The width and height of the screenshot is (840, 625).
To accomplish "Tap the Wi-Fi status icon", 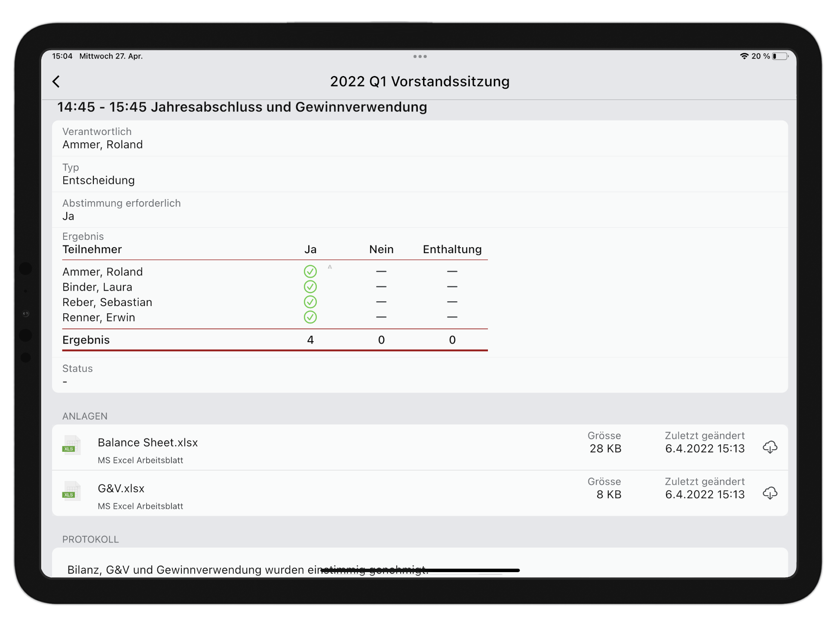I will (x=744, y=56).
